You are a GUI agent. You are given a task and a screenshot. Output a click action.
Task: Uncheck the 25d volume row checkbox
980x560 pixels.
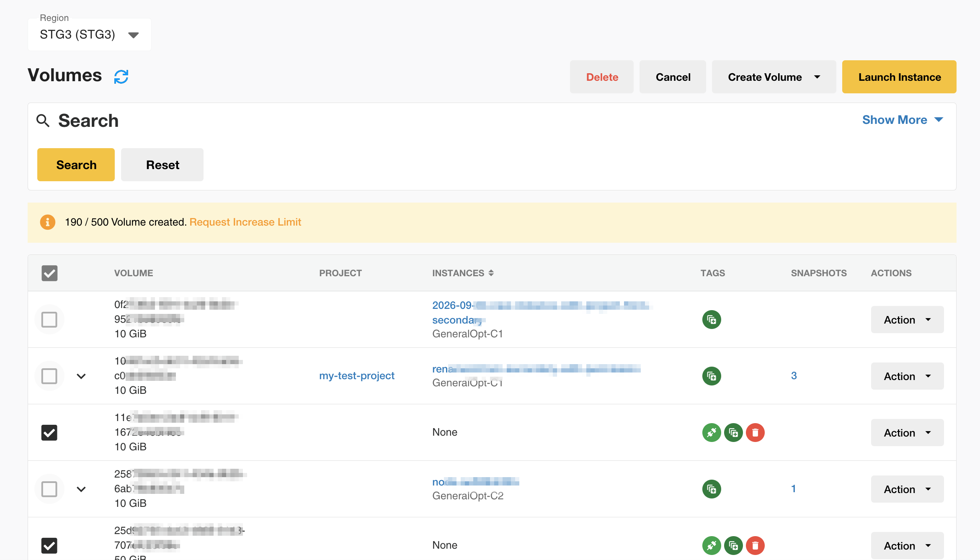[x=49, y=546]
